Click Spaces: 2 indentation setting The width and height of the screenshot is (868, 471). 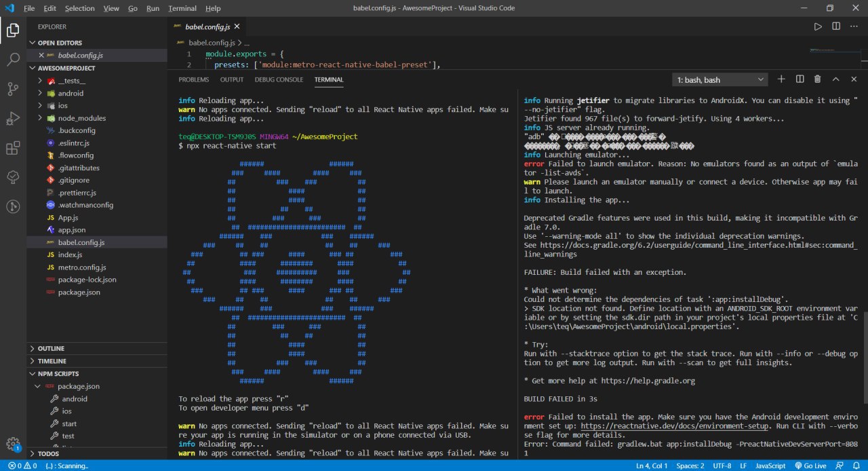pyautogui.click(x=690, y=466)
